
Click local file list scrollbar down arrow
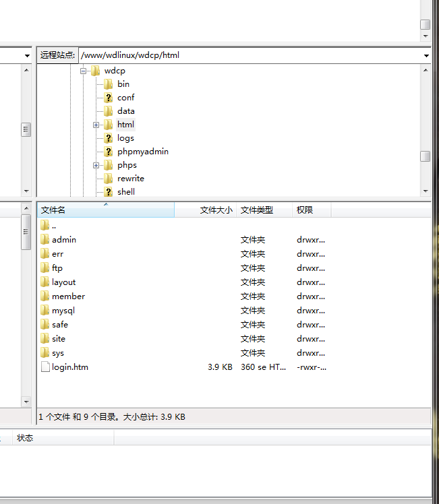pyautogui.click(x=26, y=402)
